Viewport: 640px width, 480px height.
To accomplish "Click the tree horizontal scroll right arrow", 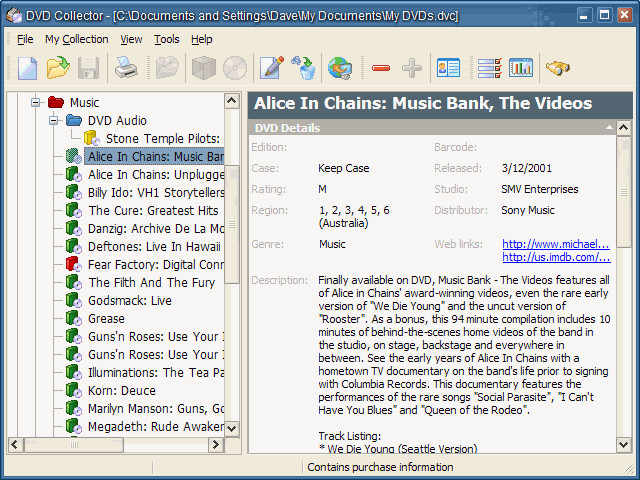I will click(x=216, y=444).
